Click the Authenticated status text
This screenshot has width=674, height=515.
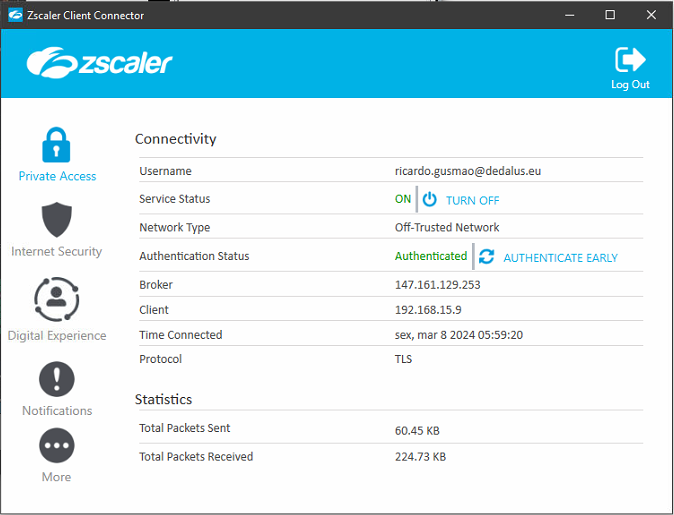coord(431,256)
